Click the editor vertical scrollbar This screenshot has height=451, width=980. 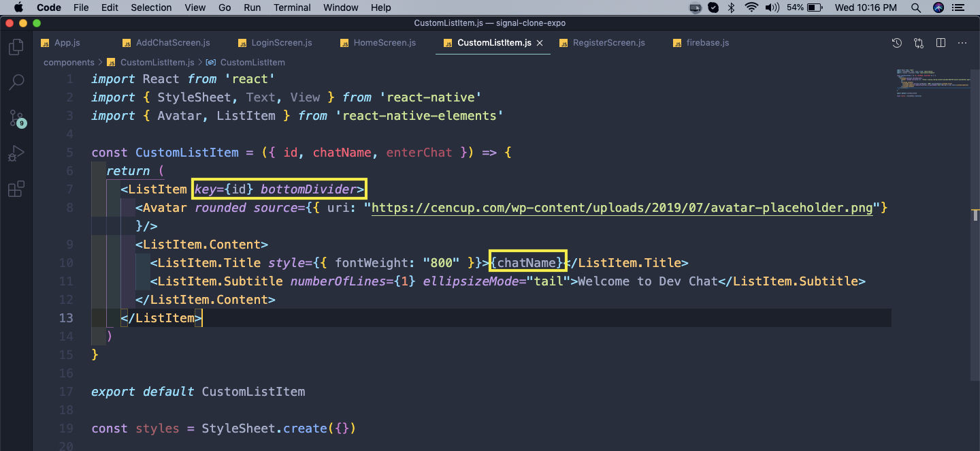tap(975, 225)
